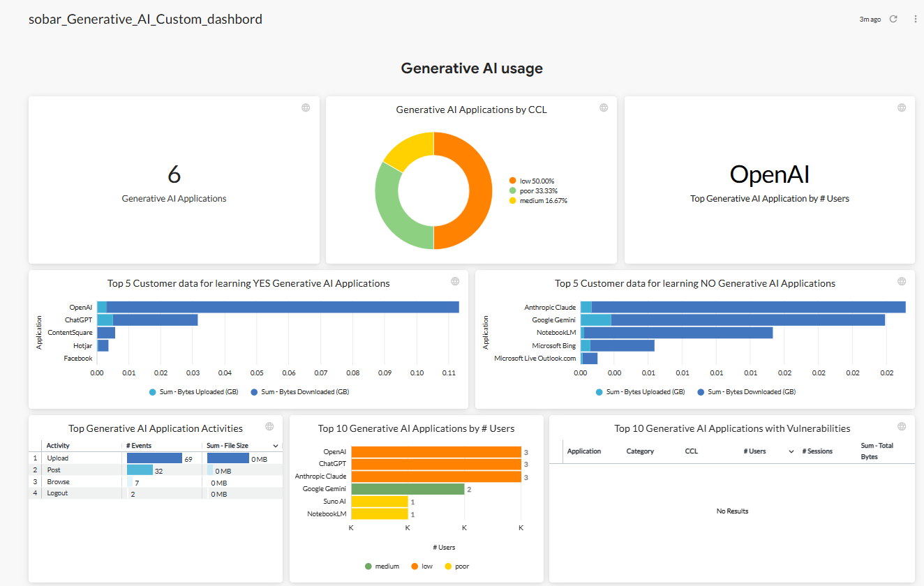Click globe icon on Customer data YES chart
The height and width of the screenshot is (586, 924).
point(455,281)
